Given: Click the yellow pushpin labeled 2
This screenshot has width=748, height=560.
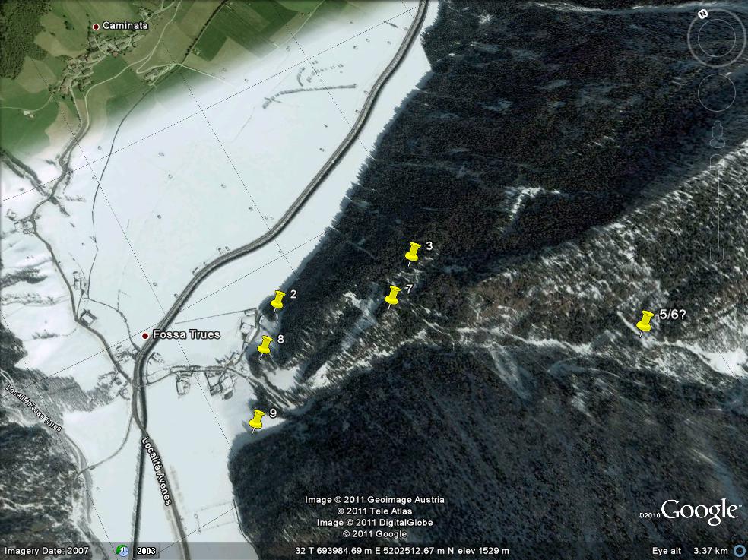Looking at the screenshot, I should click(x=277, y=300).
